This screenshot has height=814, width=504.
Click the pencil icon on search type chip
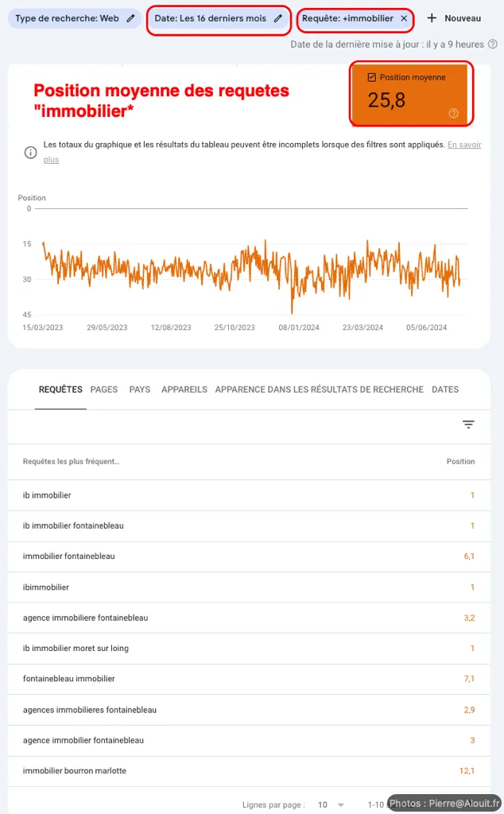pyautogui.click(x=130, y=18)
